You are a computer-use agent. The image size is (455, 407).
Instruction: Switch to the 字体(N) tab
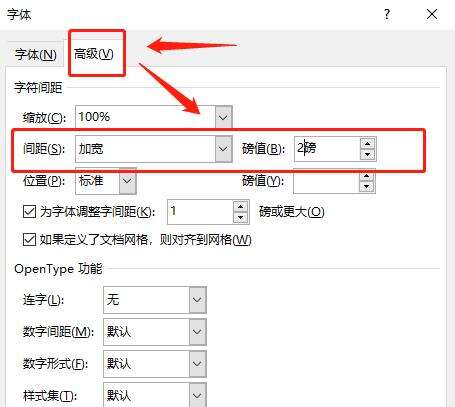35,54
